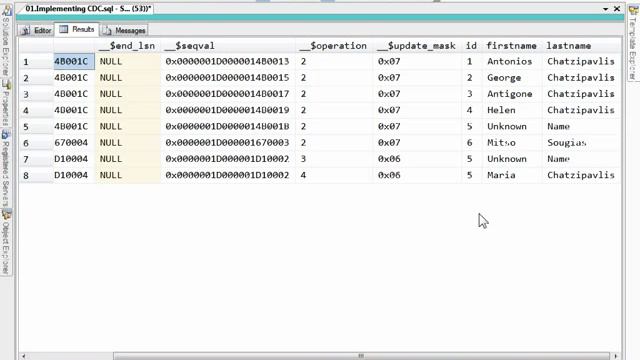This screenshot has width=640, height=360.
Task: Click the Antonios firstname cell
Action: pos(511,62)
